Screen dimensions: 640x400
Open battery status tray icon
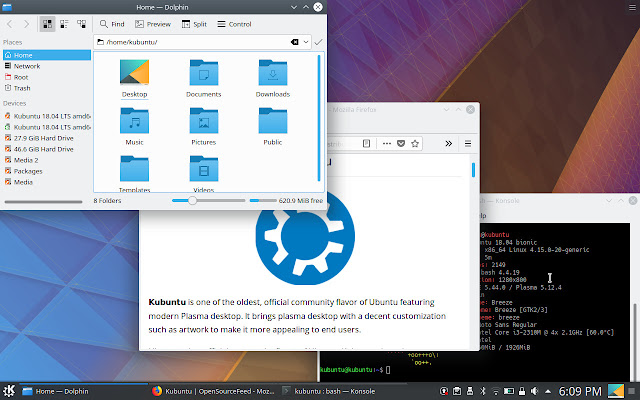(x=509, y=391)
